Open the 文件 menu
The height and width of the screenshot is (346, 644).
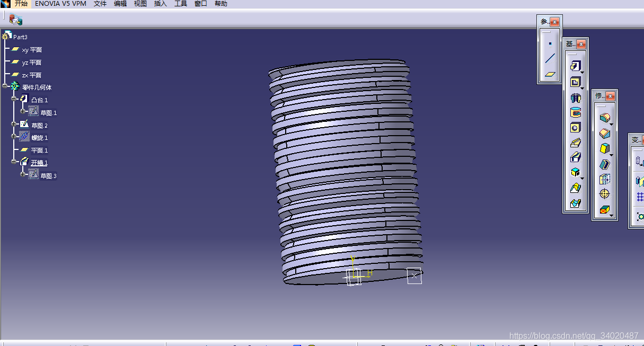pyautogui.click(x=100, y=4)
